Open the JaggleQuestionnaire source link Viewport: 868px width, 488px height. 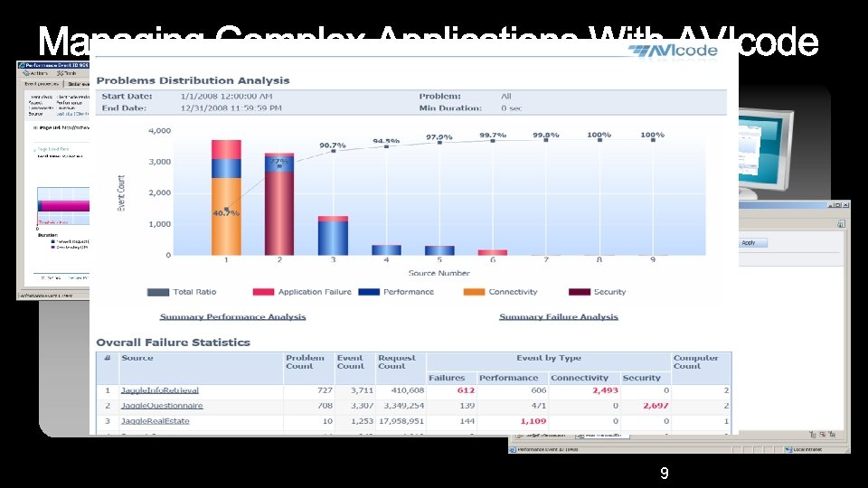pyautogui.click(x=162, y=406)
